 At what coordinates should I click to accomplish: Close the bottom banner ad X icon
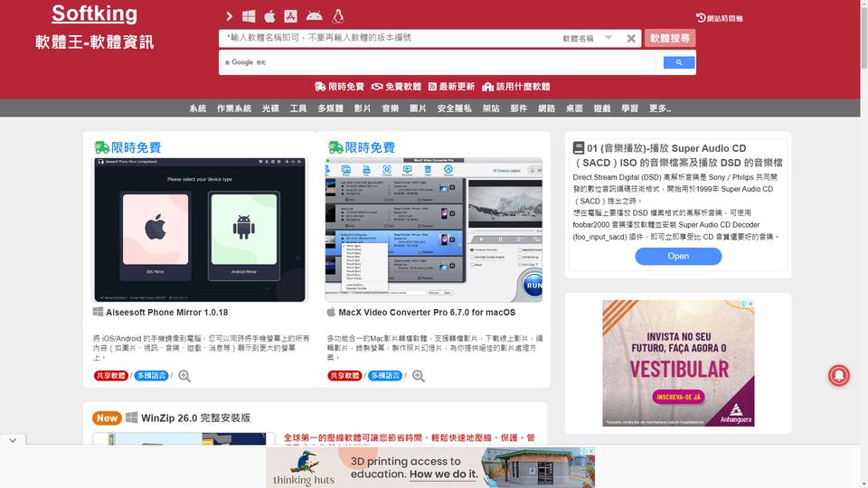coord(590,451)
